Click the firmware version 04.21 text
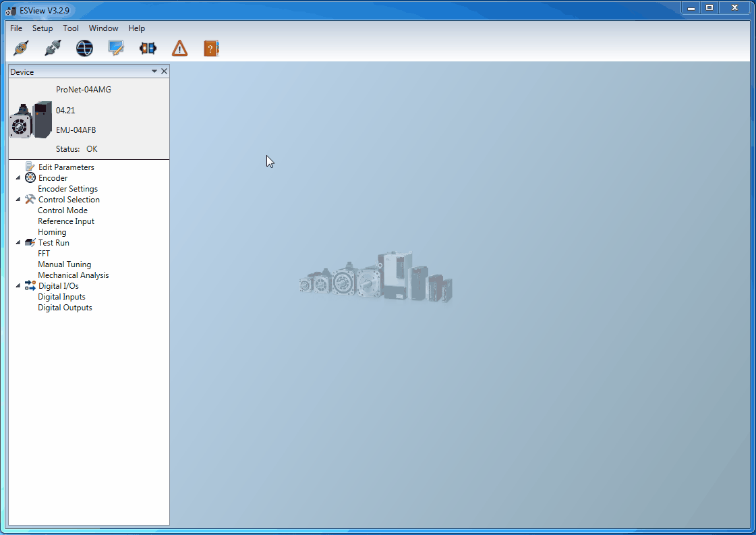756x535 pixels. pyautogui.click(x=65, y=111)
